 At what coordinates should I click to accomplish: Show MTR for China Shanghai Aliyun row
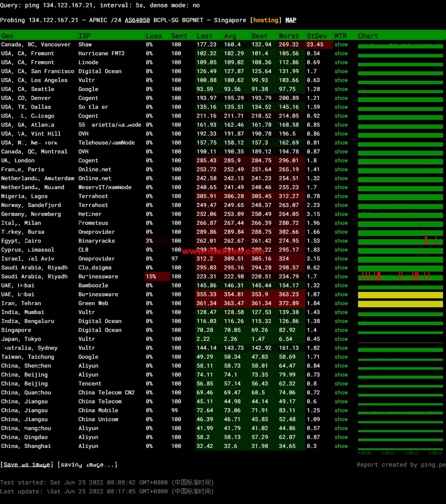pyautogui.click(x=341, y=446)
